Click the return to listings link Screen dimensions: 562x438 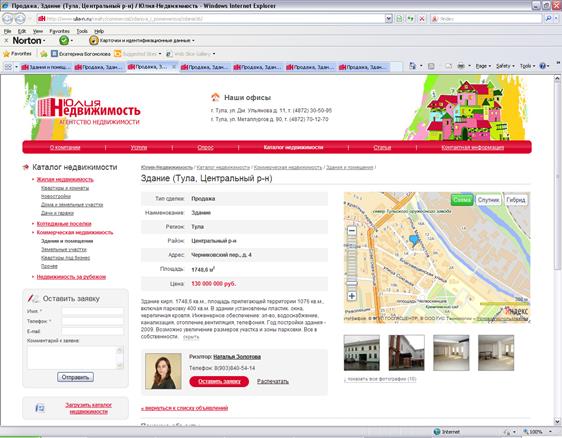click(185, 408)
